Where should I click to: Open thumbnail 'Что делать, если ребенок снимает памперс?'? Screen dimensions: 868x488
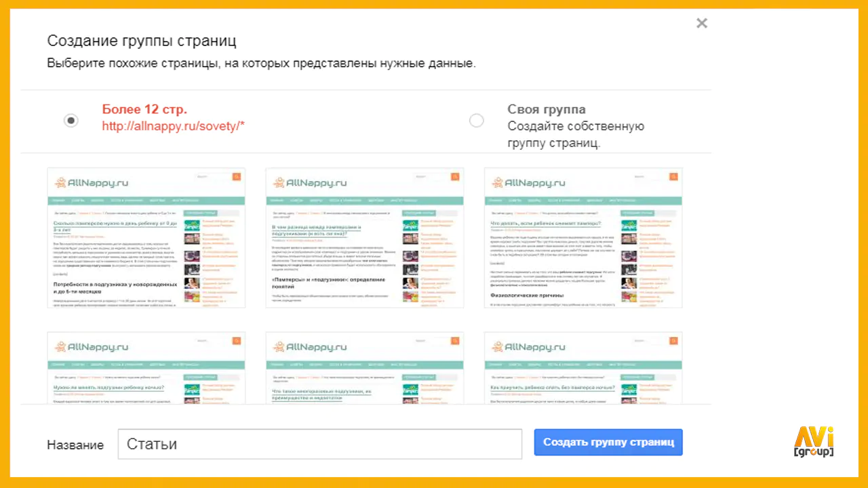pos(583,238)
